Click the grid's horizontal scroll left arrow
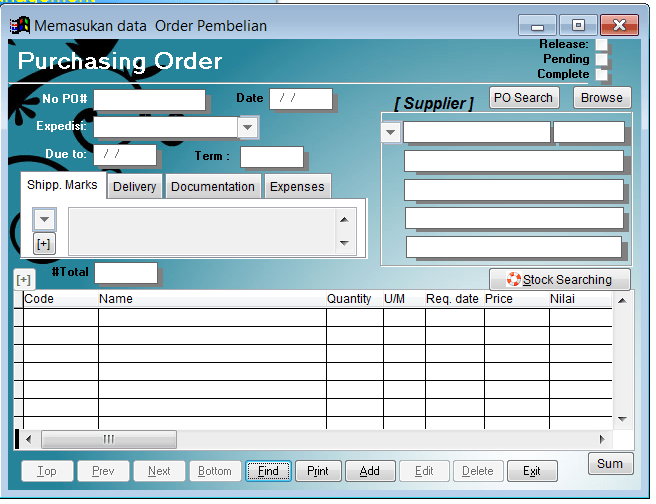 (28, 439)
